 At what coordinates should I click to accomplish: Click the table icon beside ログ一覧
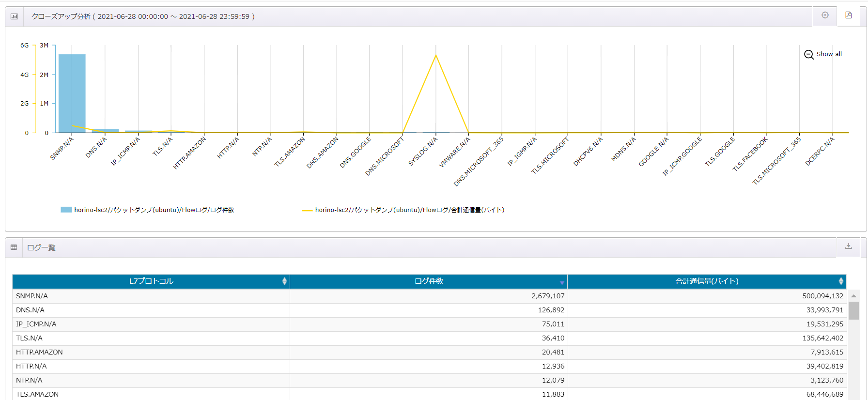[14, 247]
